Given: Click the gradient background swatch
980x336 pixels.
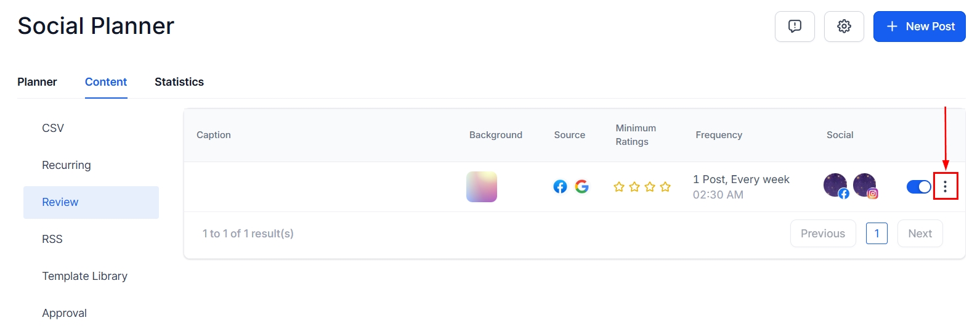Looking at the screenshot, I should pos(482,187).
